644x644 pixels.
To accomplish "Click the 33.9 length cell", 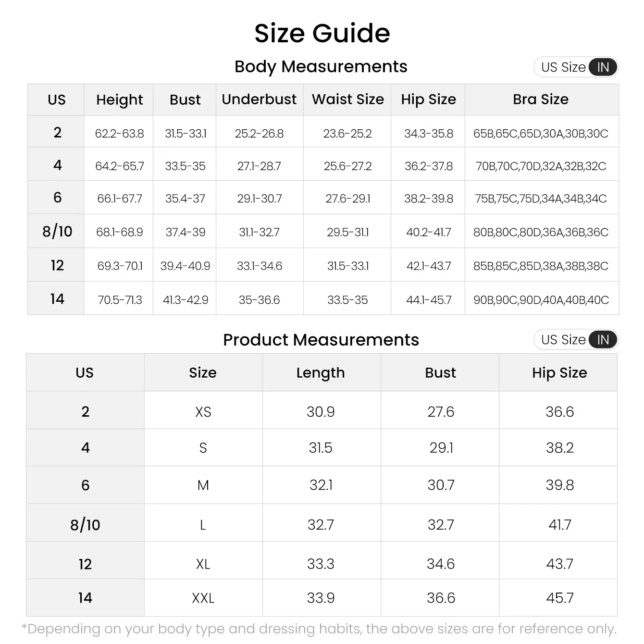I will [321, 598].
